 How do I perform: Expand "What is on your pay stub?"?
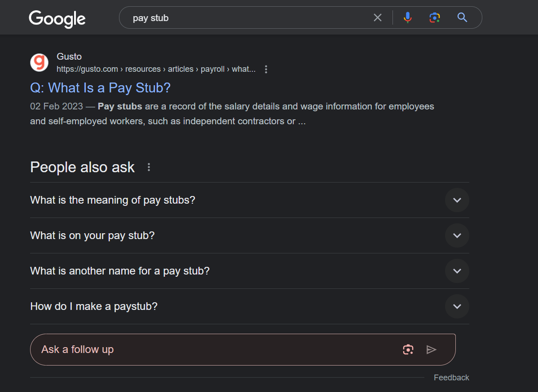457,235
